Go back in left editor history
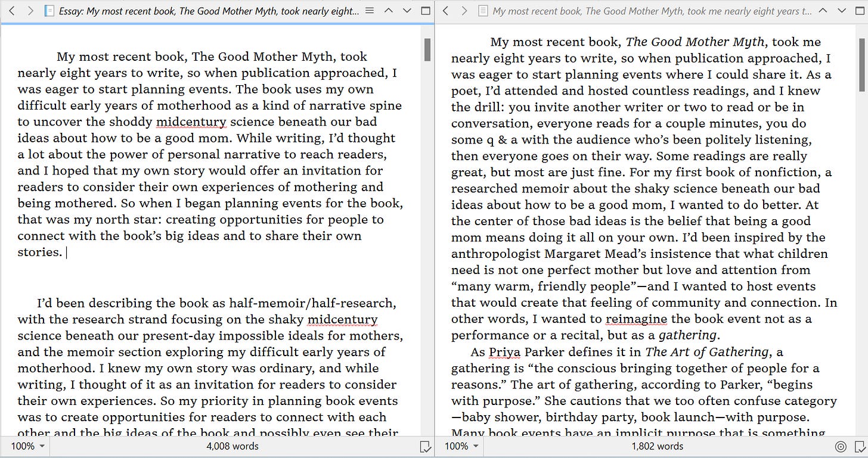This screenshot has width=868, height=458. 11,11
